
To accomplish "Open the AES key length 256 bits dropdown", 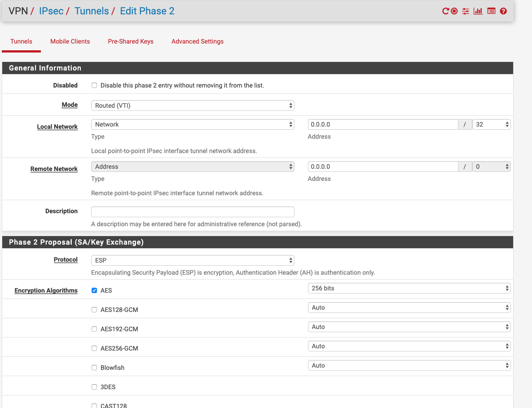I will (x=409, y=288).
